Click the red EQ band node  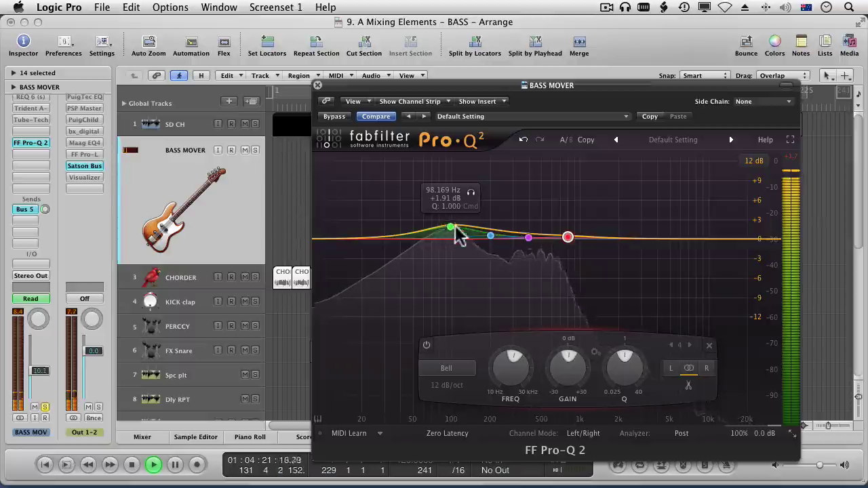pyautogui.click(x=568, y=237)
